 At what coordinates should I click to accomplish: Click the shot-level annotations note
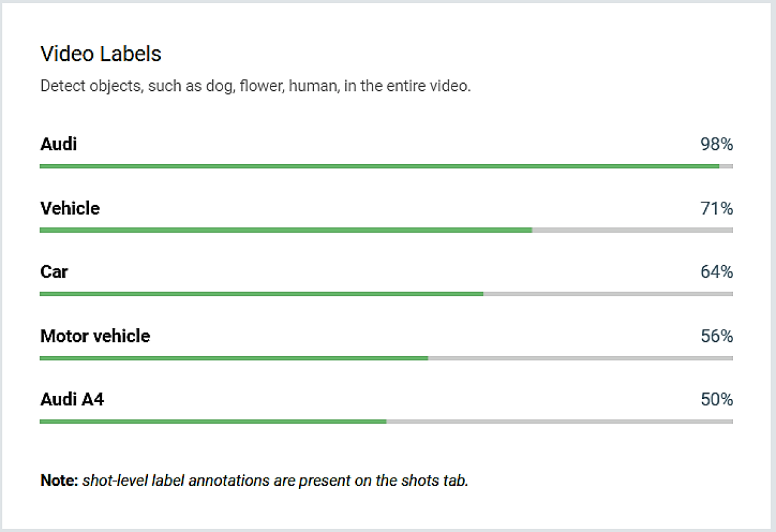[254, 481]
